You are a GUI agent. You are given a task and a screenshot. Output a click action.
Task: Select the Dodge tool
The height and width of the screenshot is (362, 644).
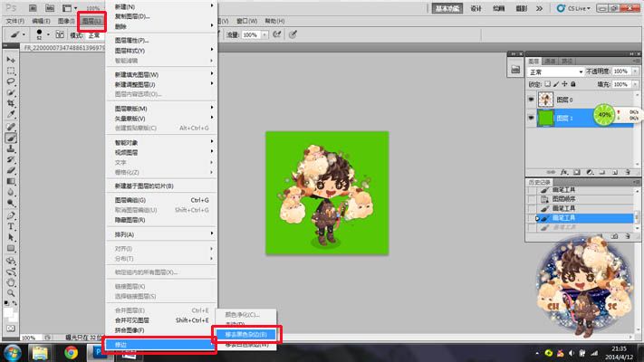click(x=11, y=203)
